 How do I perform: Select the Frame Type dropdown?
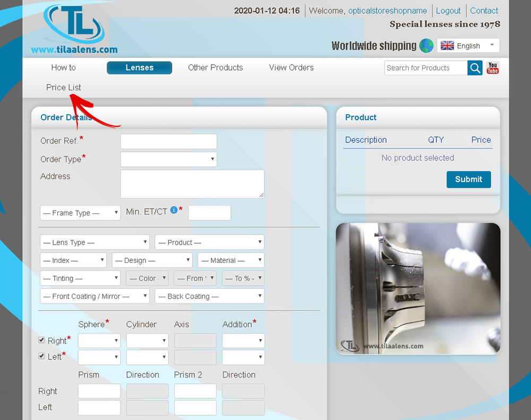point(80,213)
